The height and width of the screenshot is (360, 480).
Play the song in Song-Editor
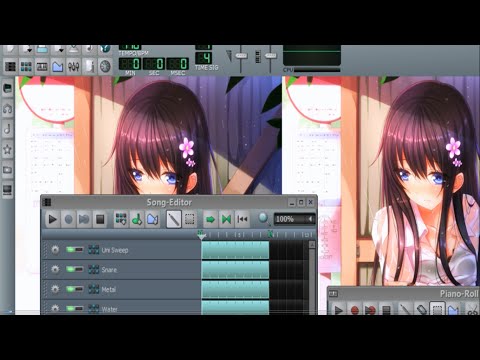coord(52,219)
